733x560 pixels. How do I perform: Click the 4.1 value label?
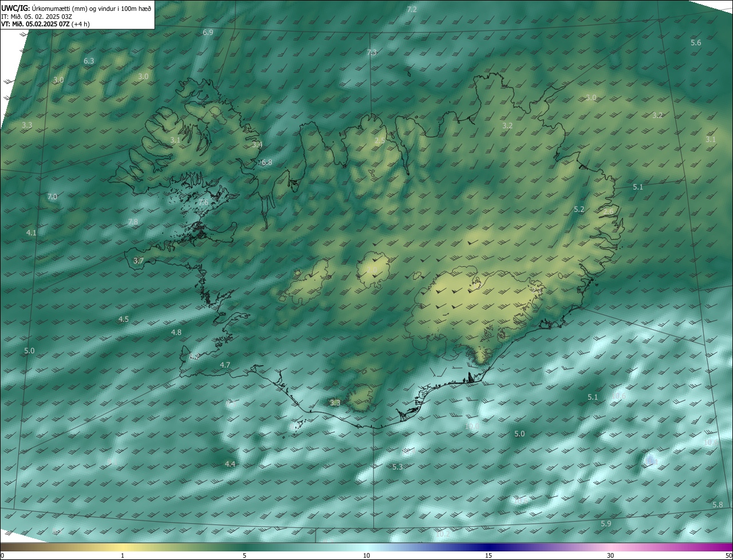[31, 233]
